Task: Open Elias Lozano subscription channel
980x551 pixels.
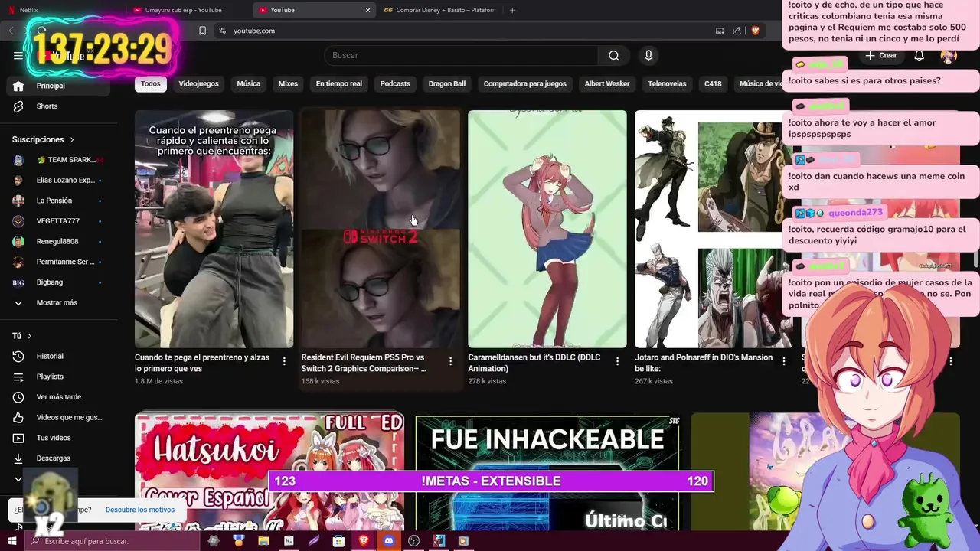Action: [58, 181]
